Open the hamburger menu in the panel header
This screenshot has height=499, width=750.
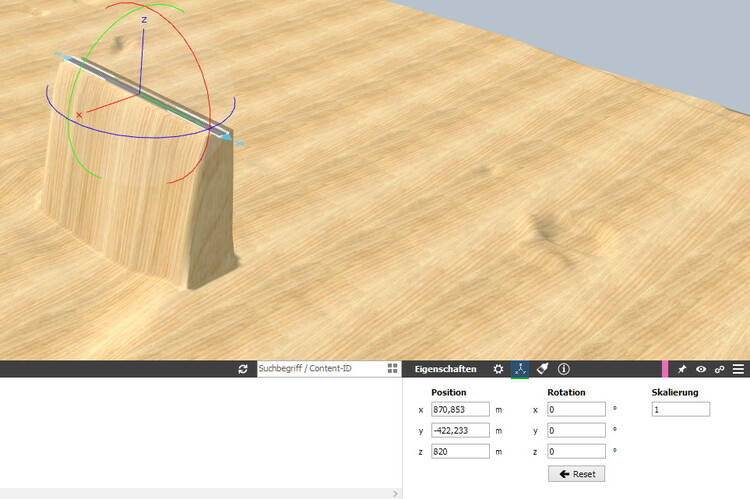tap(738, 369)
